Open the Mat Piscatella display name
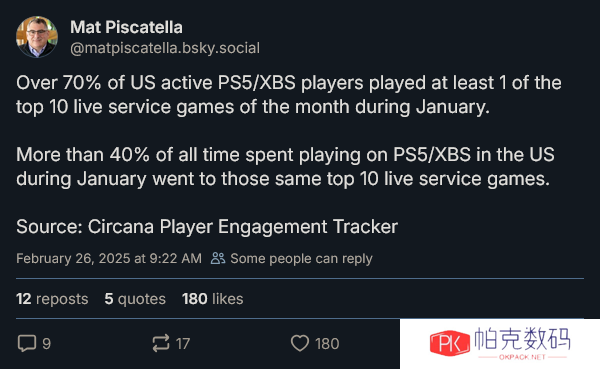 point(126,27)
